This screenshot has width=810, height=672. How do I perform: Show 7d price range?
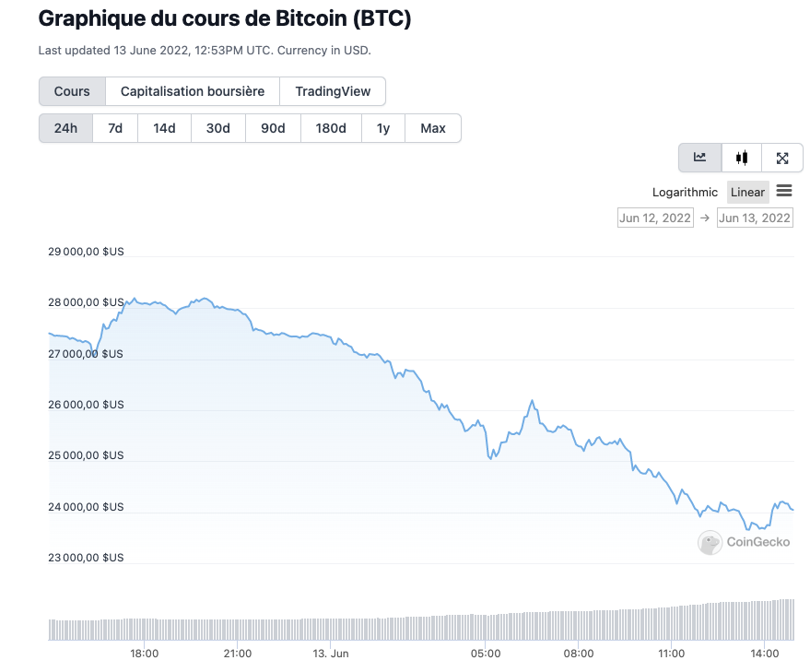tap(115, 128)
